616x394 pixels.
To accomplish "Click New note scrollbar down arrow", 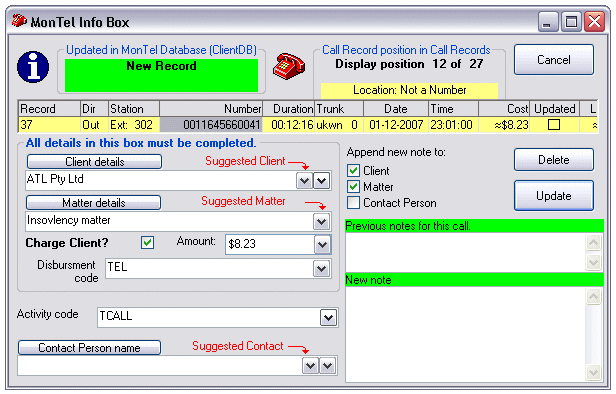I will pos(593,372).
